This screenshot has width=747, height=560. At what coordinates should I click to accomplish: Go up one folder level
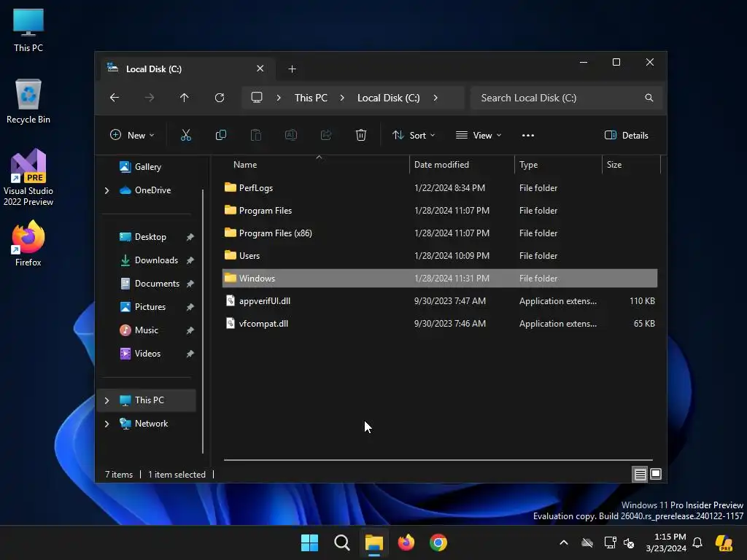185,98
